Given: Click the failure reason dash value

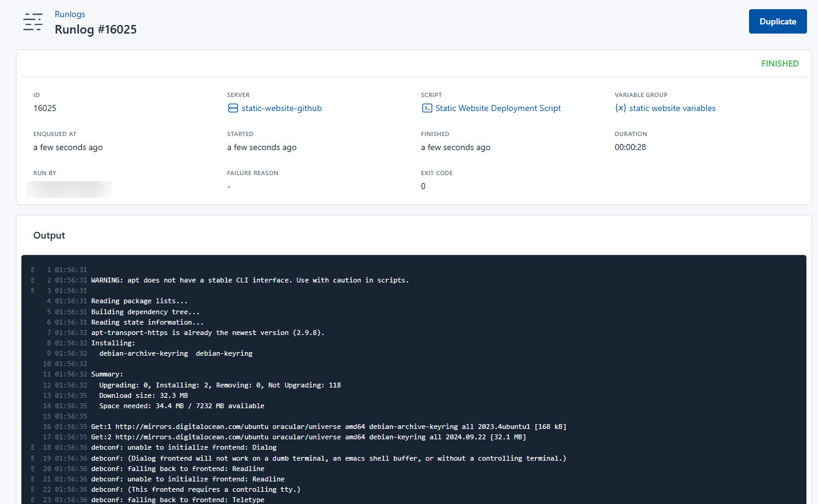Looking at the screenshot, I should 228,186.
